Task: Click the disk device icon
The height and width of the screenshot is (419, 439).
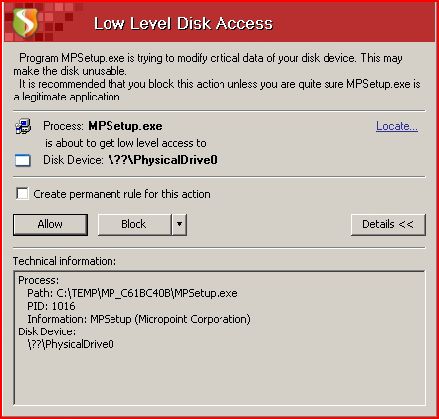Action: coord(23,160)
